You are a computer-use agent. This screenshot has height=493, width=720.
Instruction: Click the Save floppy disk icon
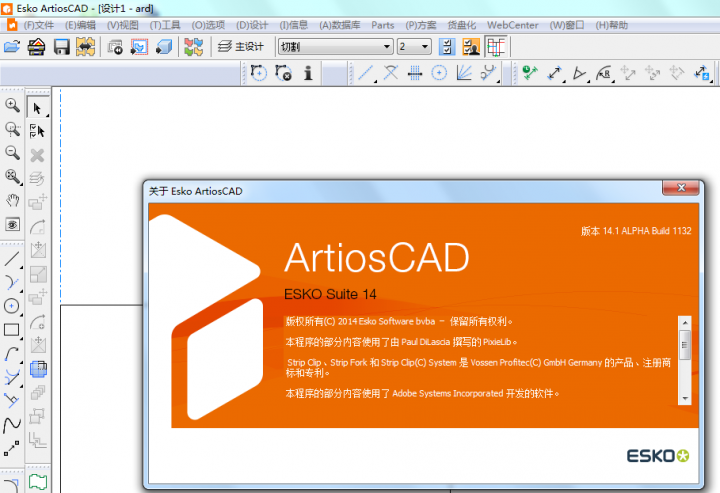click(x=61, y=46)
